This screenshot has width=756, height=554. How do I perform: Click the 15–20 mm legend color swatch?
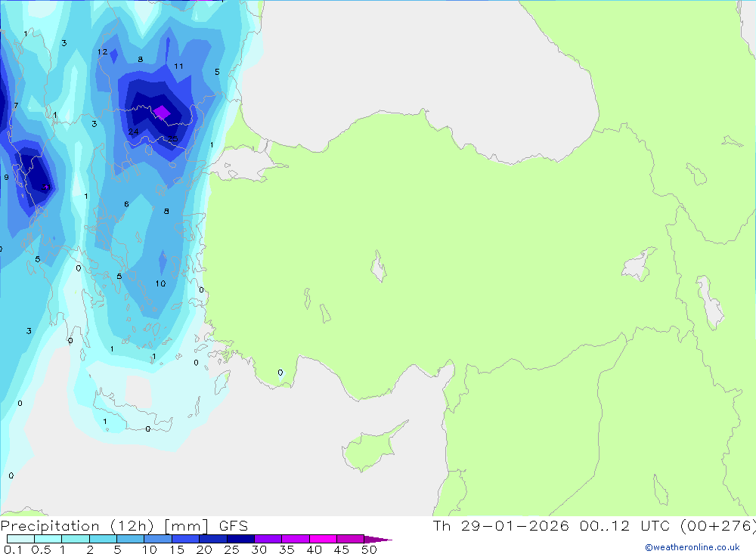point(186,539)
